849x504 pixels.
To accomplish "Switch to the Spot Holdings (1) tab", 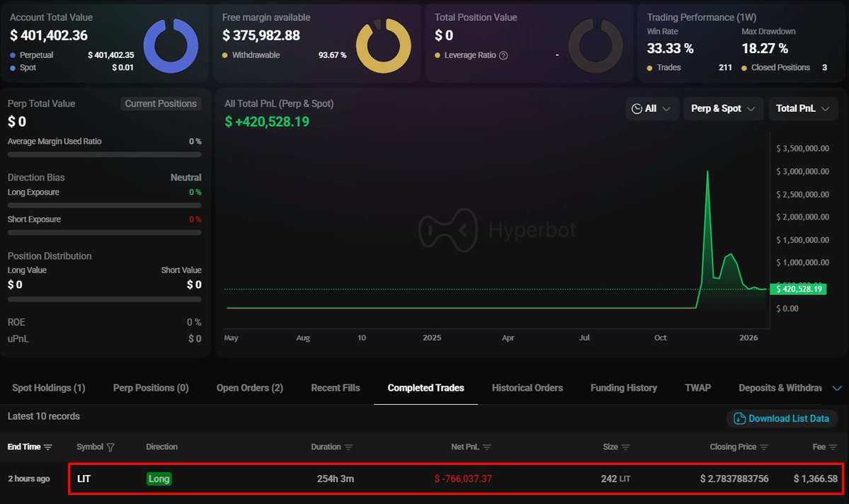I will [x=49, y=388].
